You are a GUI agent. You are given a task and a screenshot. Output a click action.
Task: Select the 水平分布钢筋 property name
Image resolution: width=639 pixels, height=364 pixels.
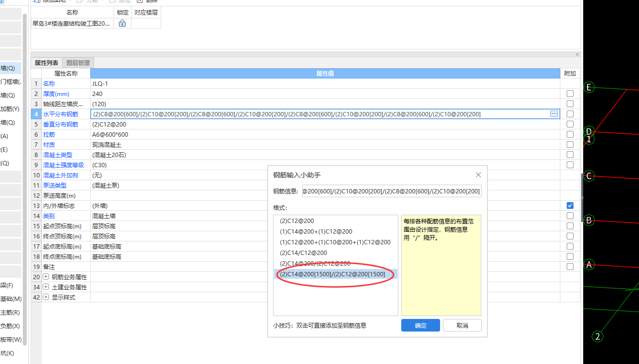click(60, 114)
